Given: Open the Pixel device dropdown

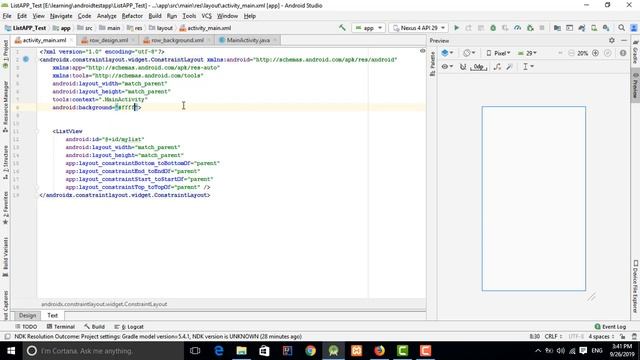Looking at the screenshot, I should [x=498, y=53].
